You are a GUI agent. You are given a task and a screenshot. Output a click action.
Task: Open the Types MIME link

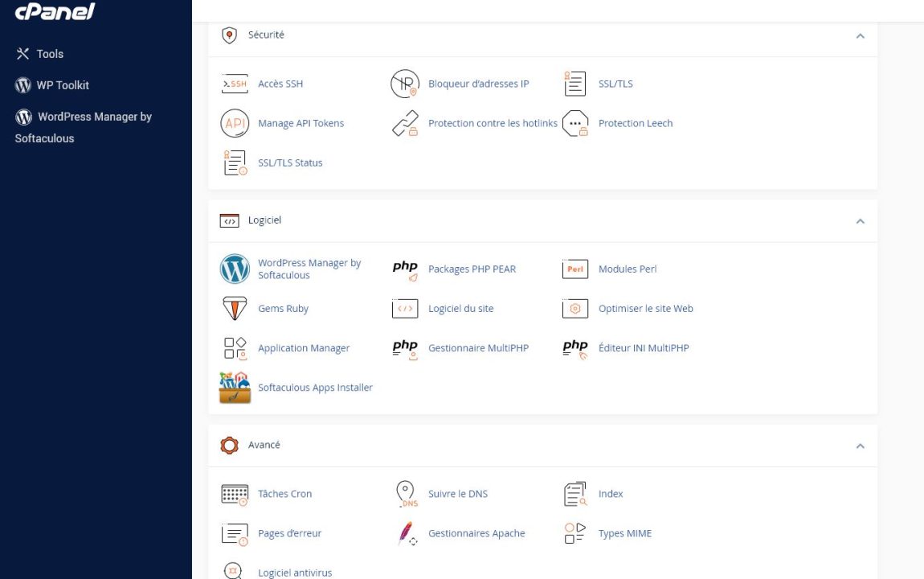[x=625, y=533]
